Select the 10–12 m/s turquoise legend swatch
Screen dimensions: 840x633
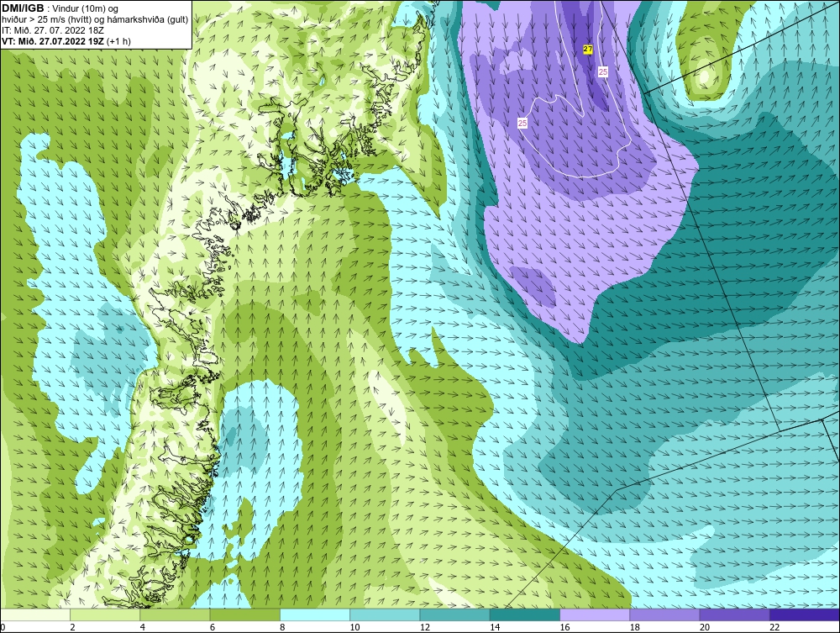(x=386, y=615)
